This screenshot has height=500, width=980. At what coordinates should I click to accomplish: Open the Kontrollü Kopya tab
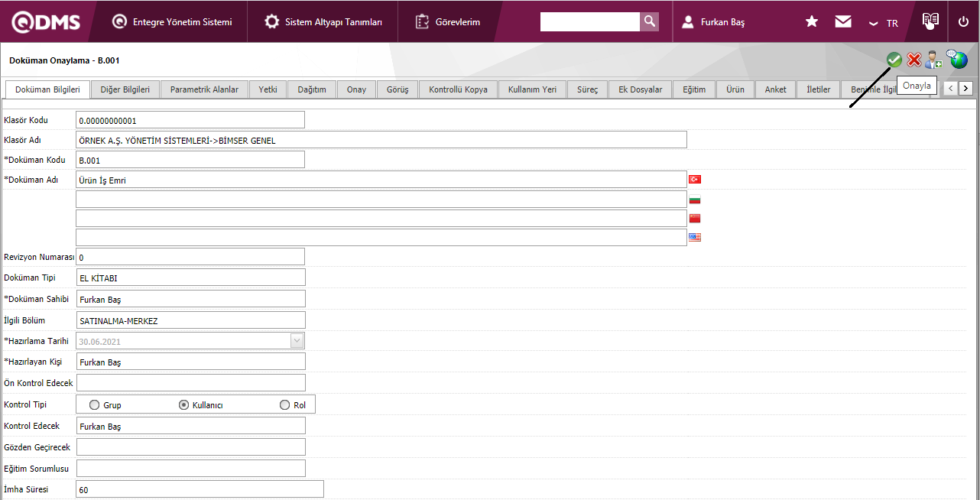pyautogui.click(x=458, y=89)
